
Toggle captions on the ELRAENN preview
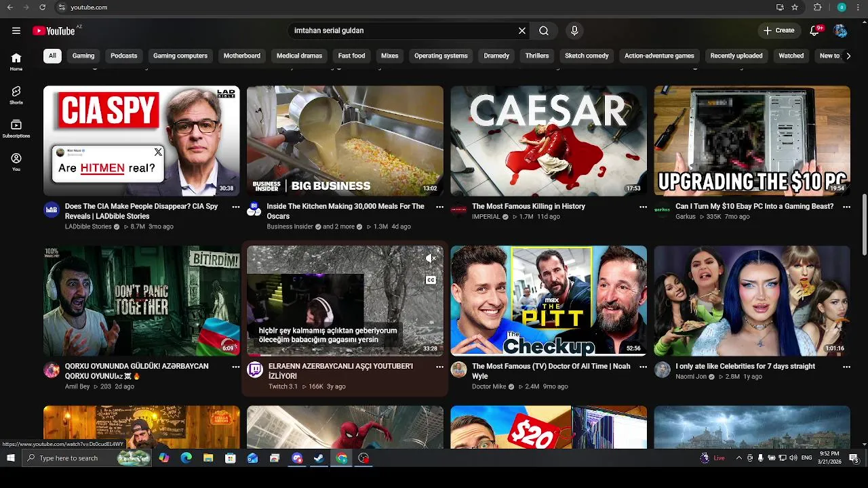tap(431, 280)
